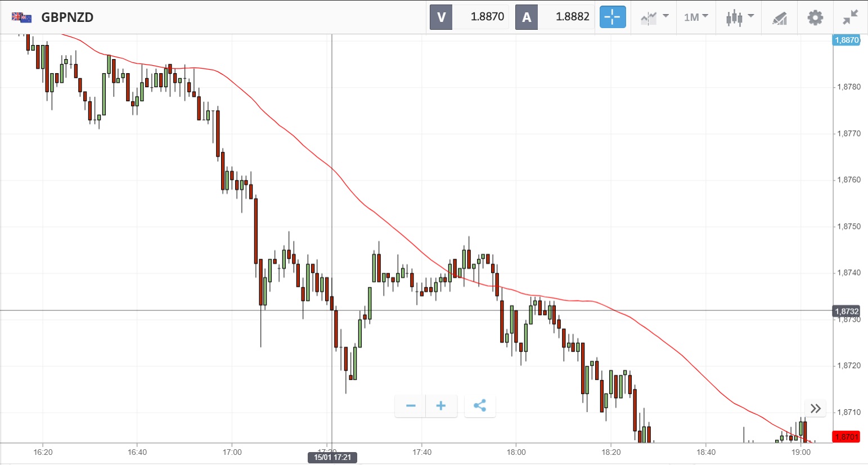Share the chart using share icon
Viewport: 868px width, 465px height.
click(x=480, y=406)
